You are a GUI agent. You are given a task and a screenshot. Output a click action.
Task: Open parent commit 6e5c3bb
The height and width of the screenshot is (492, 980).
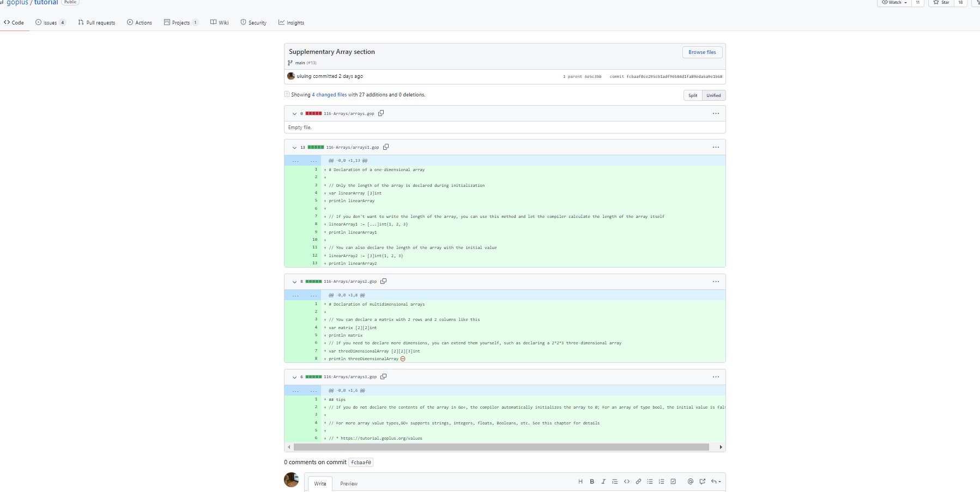(x=593, y=77)
